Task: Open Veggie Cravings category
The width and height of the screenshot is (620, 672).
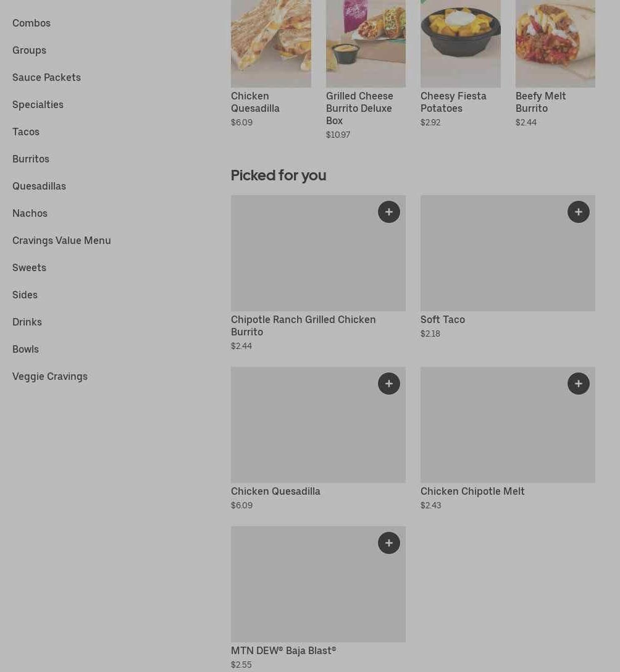Action: pyautogui.click(x=50, y=376)
